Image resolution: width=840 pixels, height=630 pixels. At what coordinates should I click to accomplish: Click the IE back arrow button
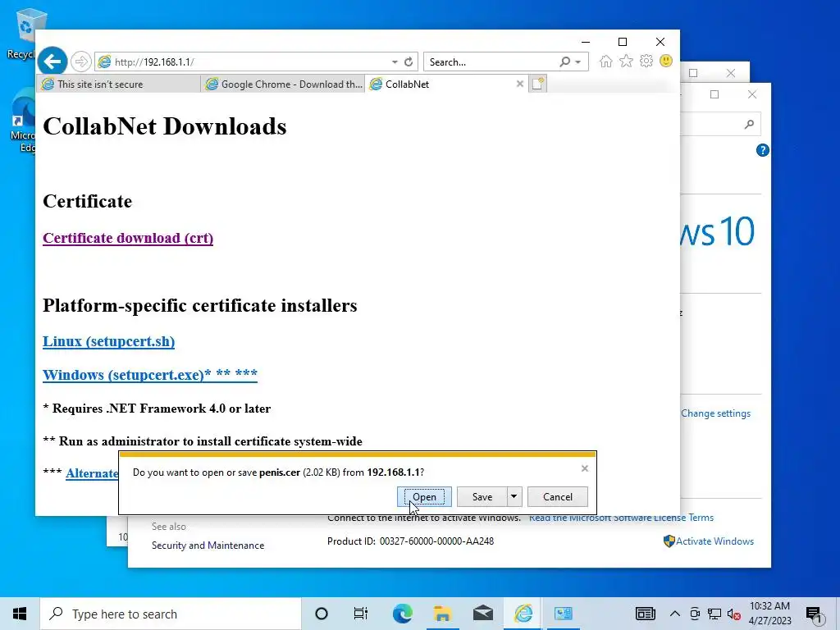[x=52, y=62]
